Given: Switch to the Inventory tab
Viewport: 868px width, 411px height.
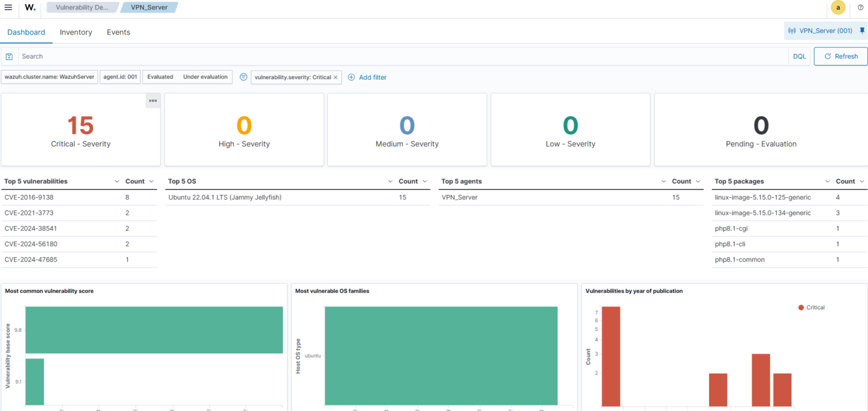Looking at the screenshot, I should [x=76, y=32].
